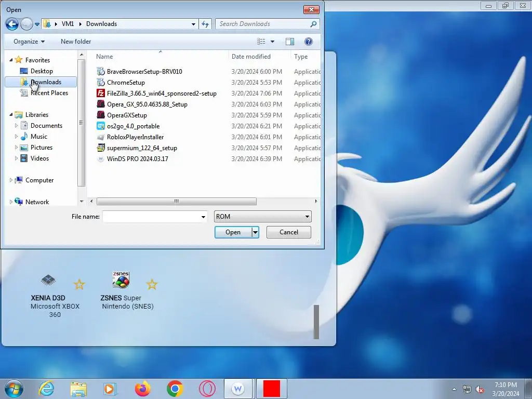Open Google Chrome from taskbar
532x399 pixels.
(x=175, y=389)
